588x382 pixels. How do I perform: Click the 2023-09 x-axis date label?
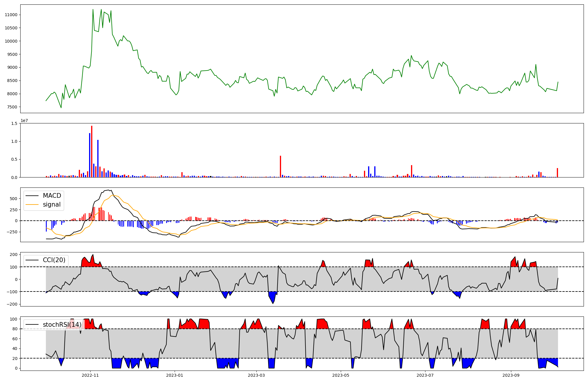511,375
